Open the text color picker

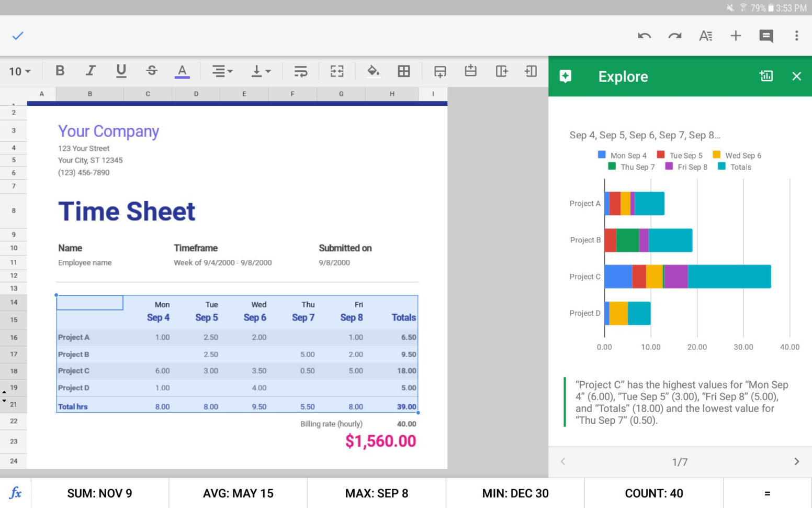(182, 71)
